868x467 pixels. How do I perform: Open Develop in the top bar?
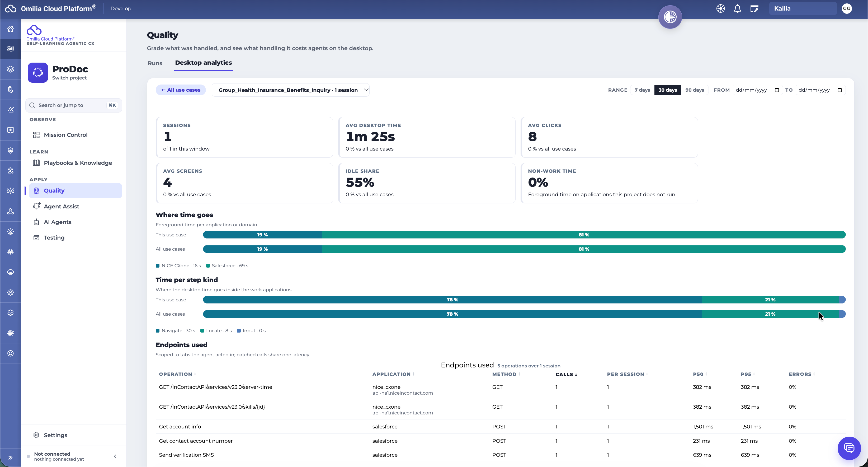click(121, 9)
